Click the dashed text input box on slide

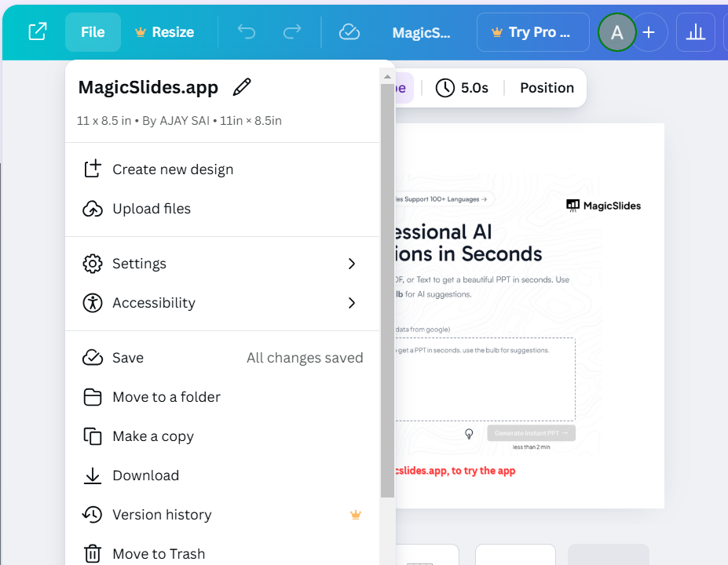(485, 380)
